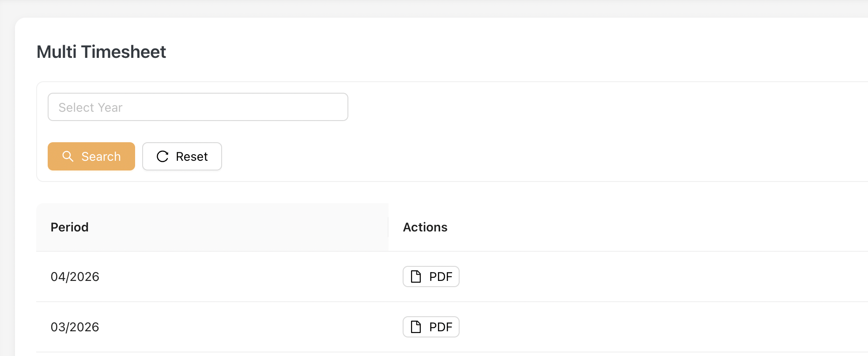Select the 04/2026 period cell

pyautogui.click(x=75, y=276)
